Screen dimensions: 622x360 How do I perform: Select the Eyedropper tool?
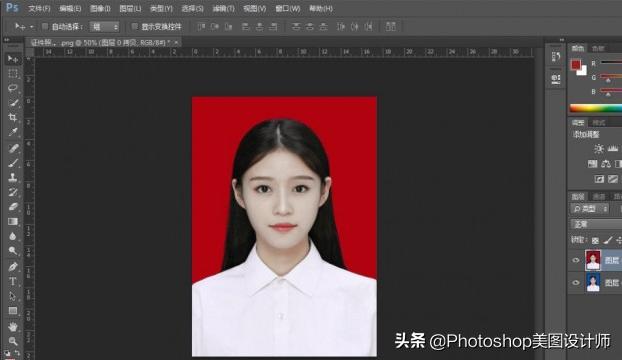pos(13,132)
